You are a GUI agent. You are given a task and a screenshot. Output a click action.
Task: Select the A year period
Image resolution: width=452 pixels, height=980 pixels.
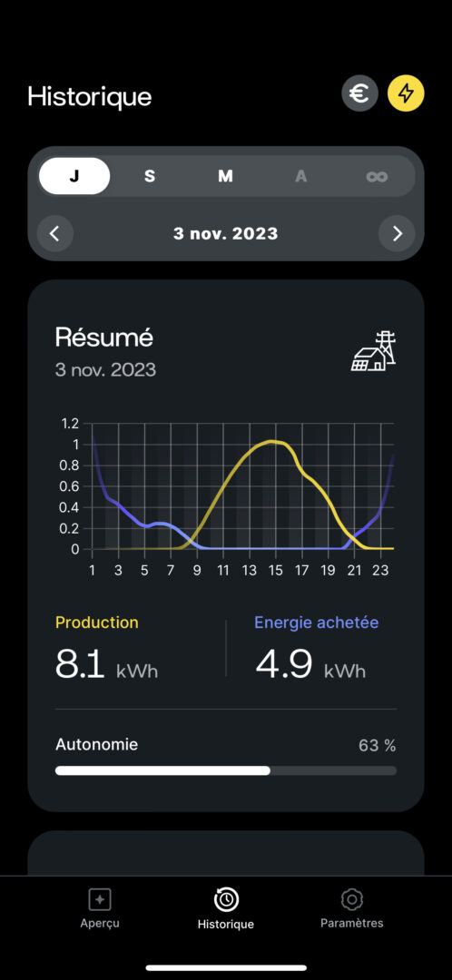tap(301, 176)
